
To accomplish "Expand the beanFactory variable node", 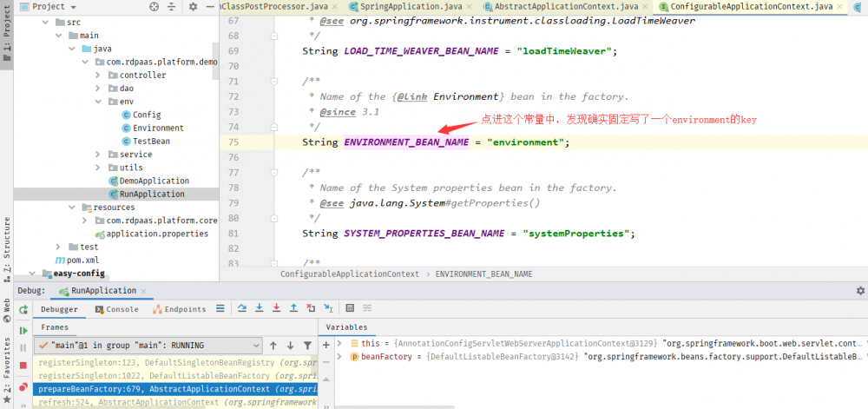I will [339, 357].
